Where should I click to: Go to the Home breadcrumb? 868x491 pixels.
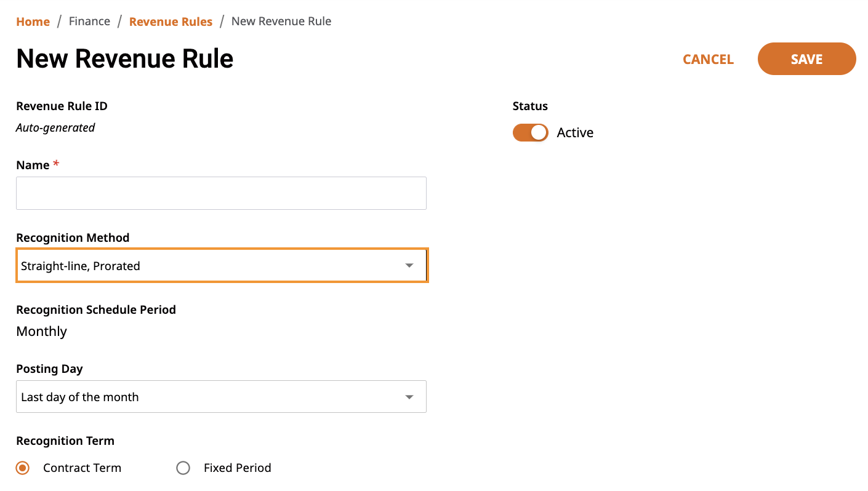point(33,22)
